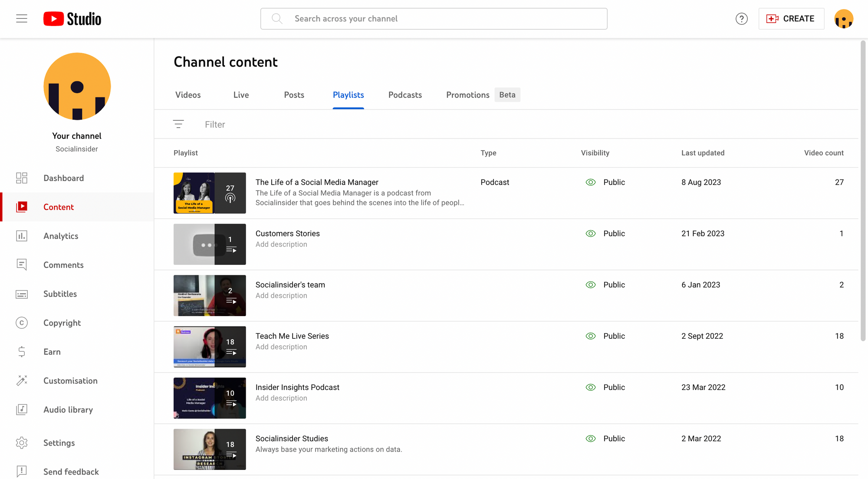868x479 pixels.
Task: Open the Customers Stories playlist thumbnail
Action: click(210, 244)
